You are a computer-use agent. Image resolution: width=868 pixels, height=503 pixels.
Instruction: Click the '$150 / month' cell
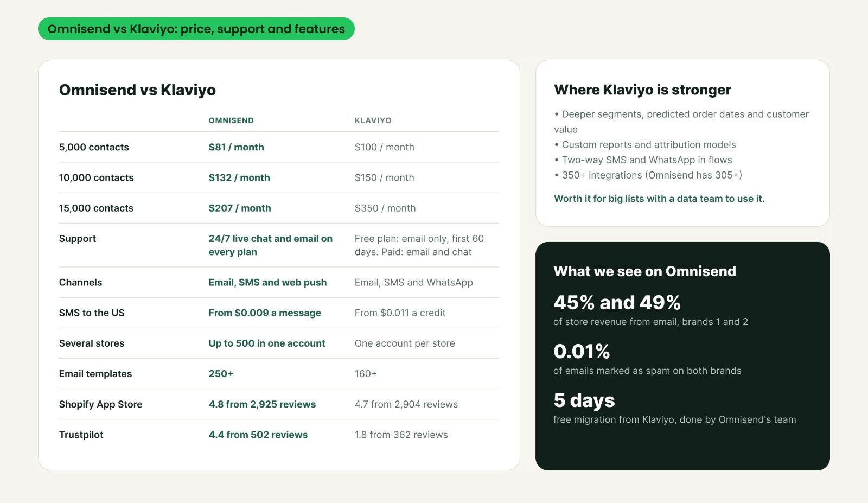tap(385, 177)
